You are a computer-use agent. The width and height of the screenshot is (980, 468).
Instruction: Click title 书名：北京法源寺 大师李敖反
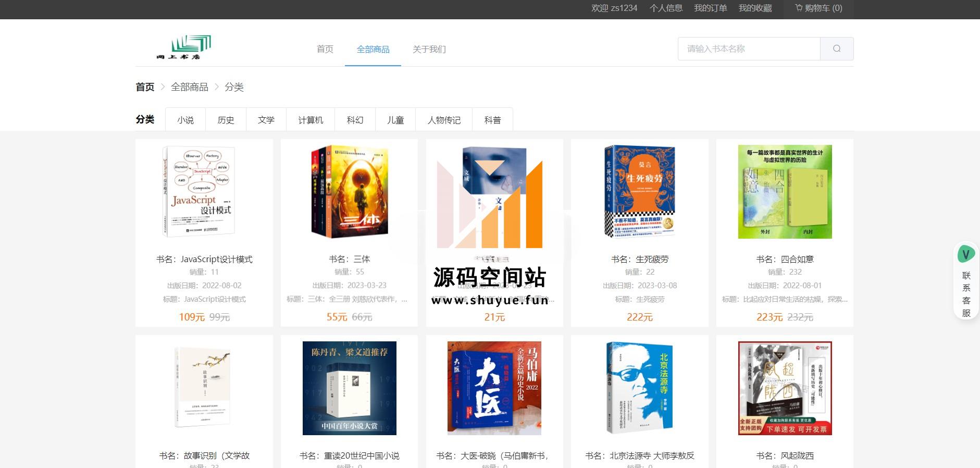[640, 455]
